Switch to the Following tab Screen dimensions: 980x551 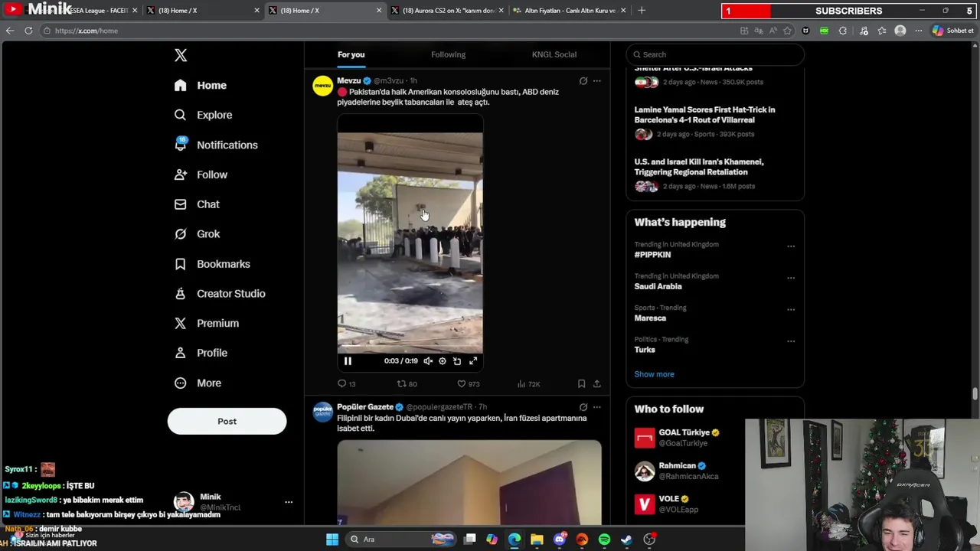(x=448, y=54)
